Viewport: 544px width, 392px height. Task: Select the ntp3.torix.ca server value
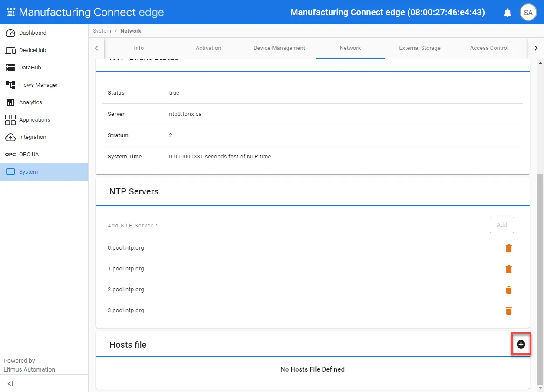click(x=185, y=114)
